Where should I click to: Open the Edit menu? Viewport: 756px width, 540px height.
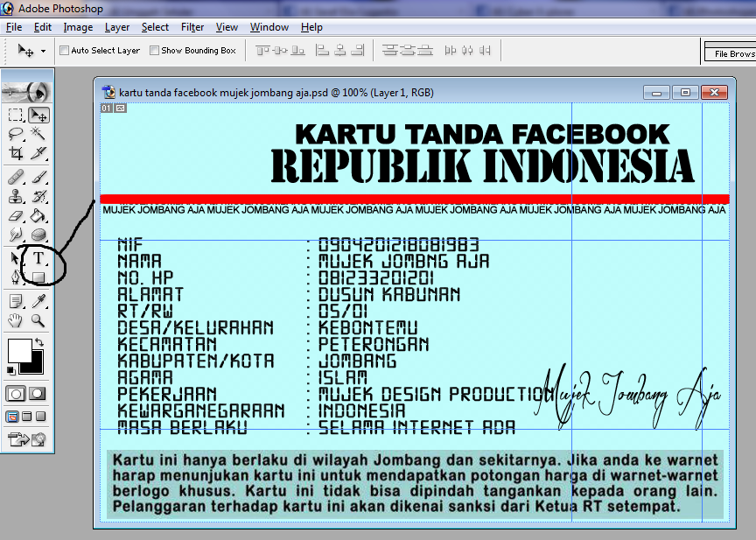[42, 27]
